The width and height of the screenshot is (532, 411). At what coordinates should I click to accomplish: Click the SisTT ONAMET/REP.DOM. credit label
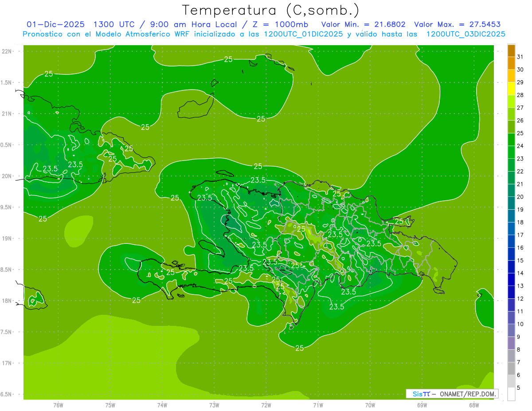[452, 394]
